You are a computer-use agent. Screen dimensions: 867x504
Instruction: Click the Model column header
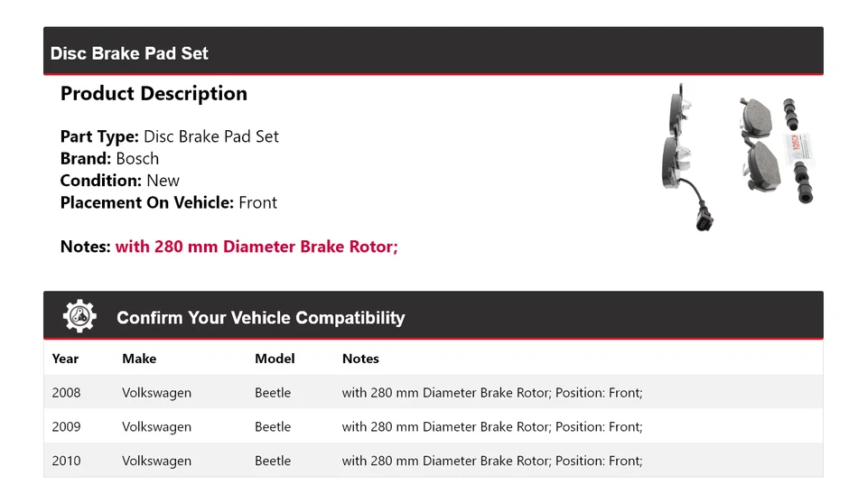click(x=275, y=359)
